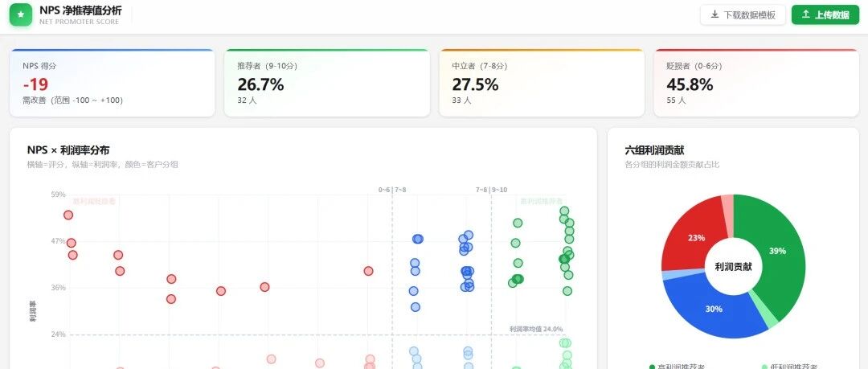
Task: Click the 上传数据 button
Action: [x=825, y=15]
